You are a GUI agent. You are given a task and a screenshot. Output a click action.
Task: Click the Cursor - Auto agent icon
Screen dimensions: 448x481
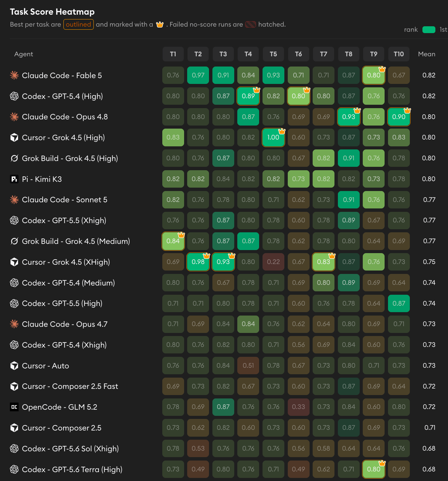point(14,366)
